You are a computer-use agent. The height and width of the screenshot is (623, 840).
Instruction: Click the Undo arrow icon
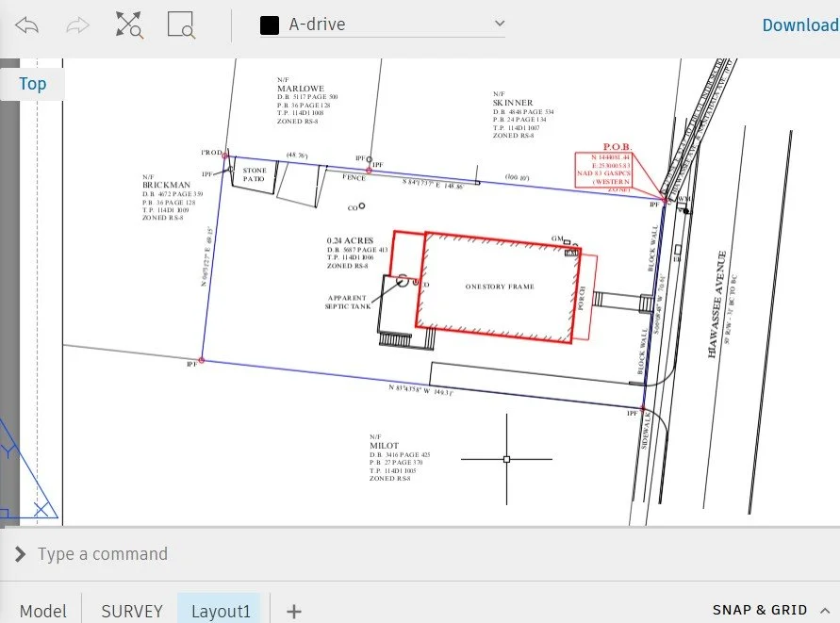26,25
